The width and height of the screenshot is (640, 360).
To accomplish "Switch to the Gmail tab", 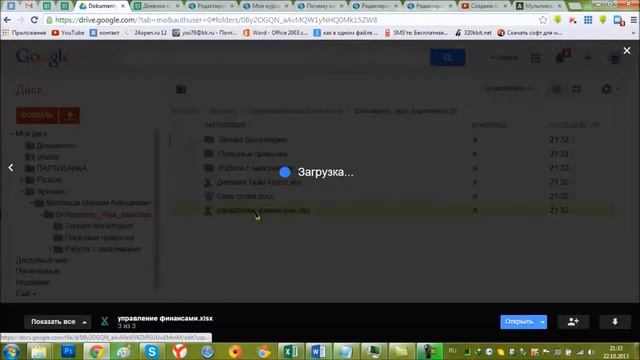I will (x=29, y=6).
